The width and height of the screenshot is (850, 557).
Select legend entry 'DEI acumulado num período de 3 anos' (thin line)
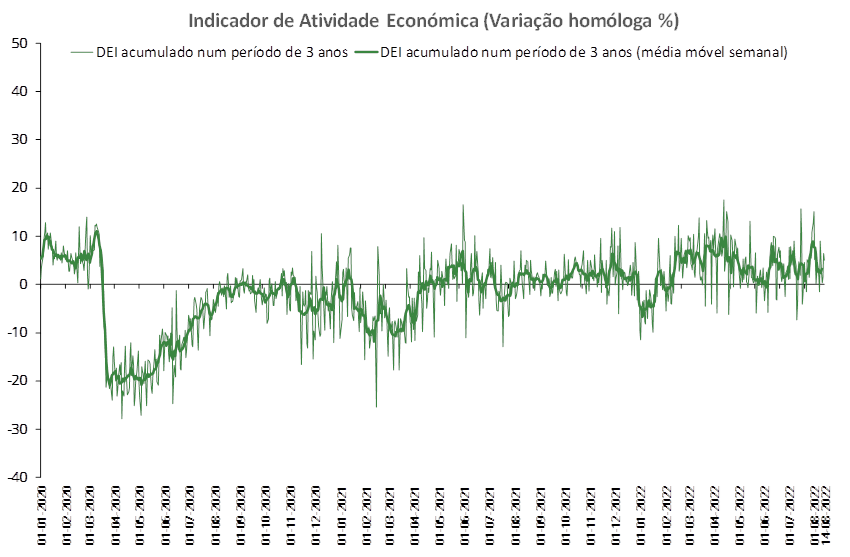pyautogui.click(x=209, y=53)
